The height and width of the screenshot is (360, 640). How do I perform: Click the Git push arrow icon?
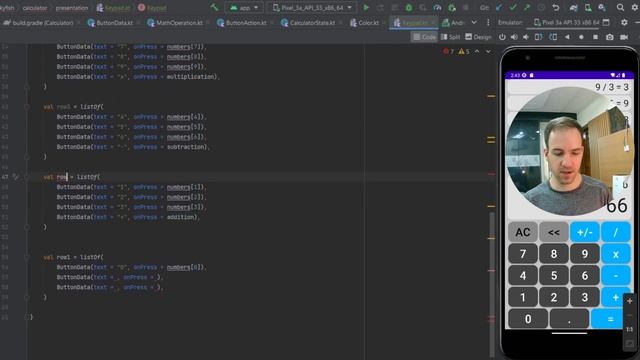[527, 7]
